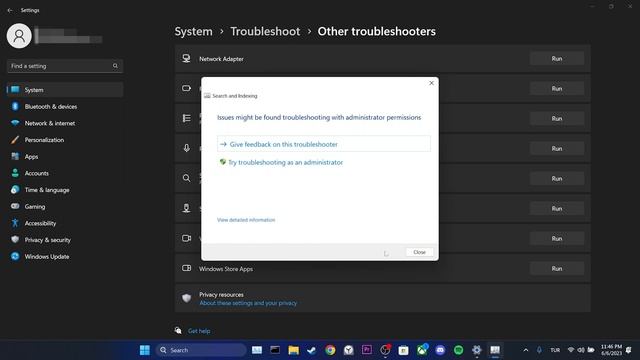The height and width of the screenshot is (360, 640).
Task: Open the Xbox app from the taskbar
Action: (422, 350)
